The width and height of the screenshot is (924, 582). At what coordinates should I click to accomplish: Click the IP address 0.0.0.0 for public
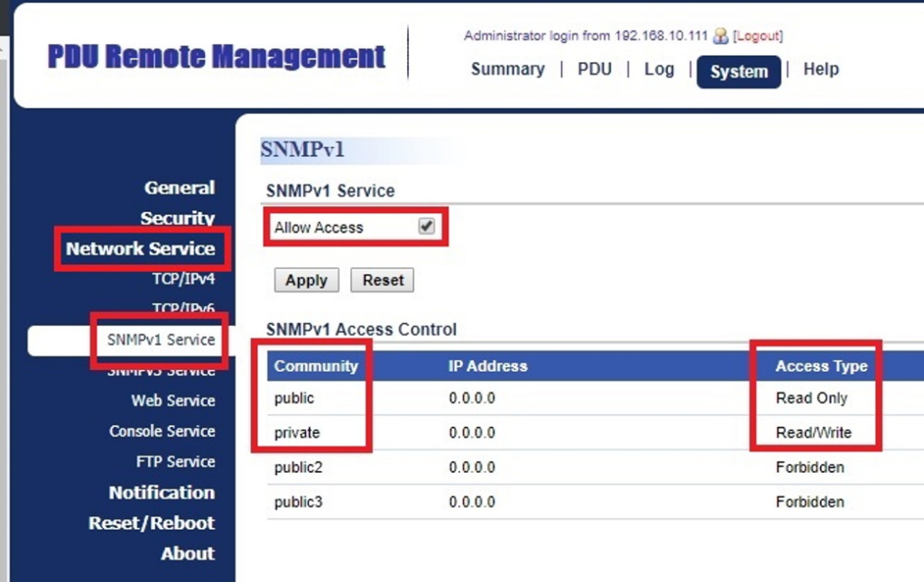(x=472, y=398)
